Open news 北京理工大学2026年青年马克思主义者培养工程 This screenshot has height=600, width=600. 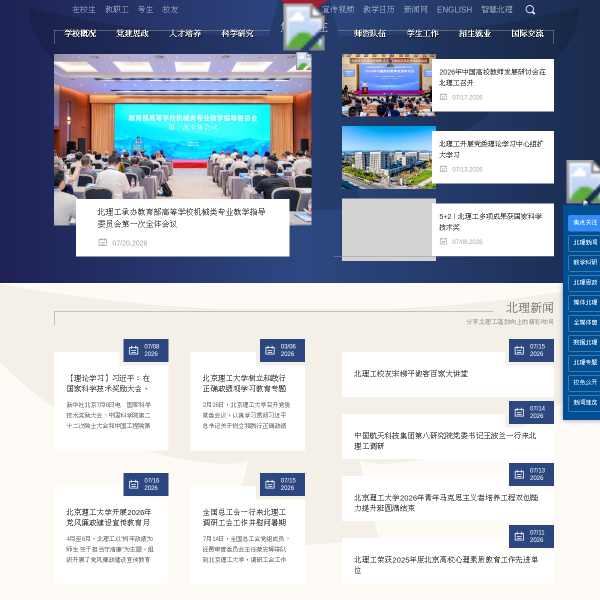point(446,502)
